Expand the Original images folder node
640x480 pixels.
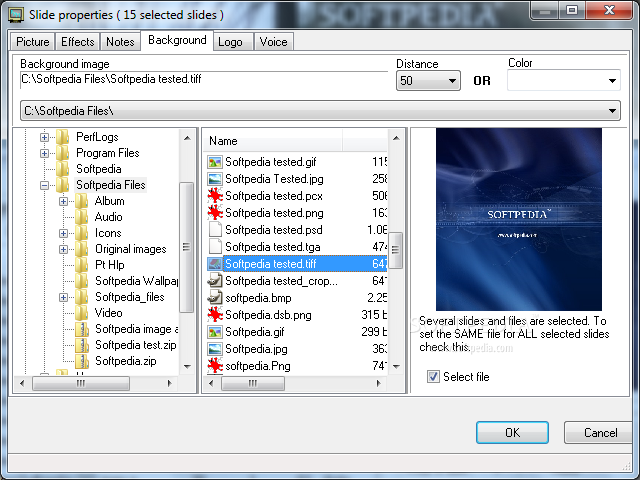click(63, 249)
